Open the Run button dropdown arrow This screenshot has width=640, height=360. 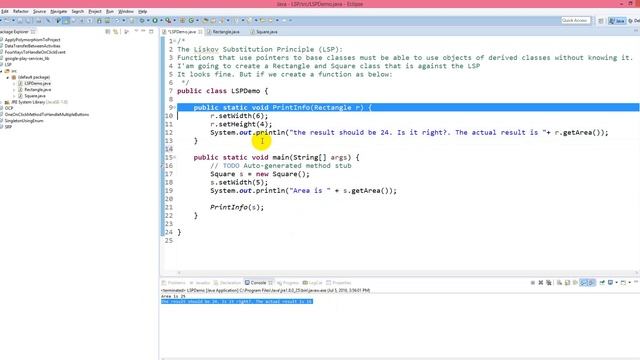(161, 20)
